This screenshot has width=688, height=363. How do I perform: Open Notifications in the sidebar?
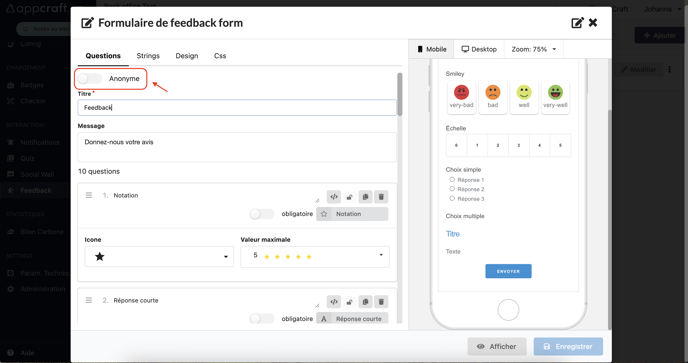(33, 142)
